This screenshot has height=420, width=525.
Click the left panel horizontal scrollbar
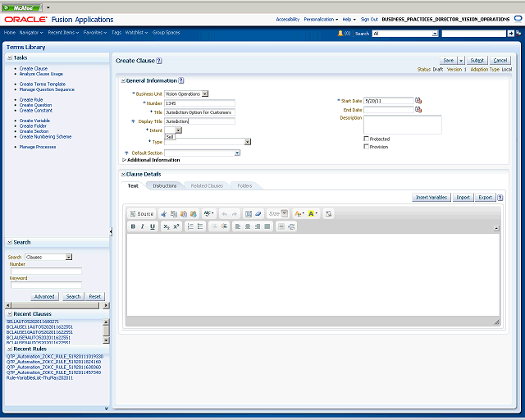point(57,305)
